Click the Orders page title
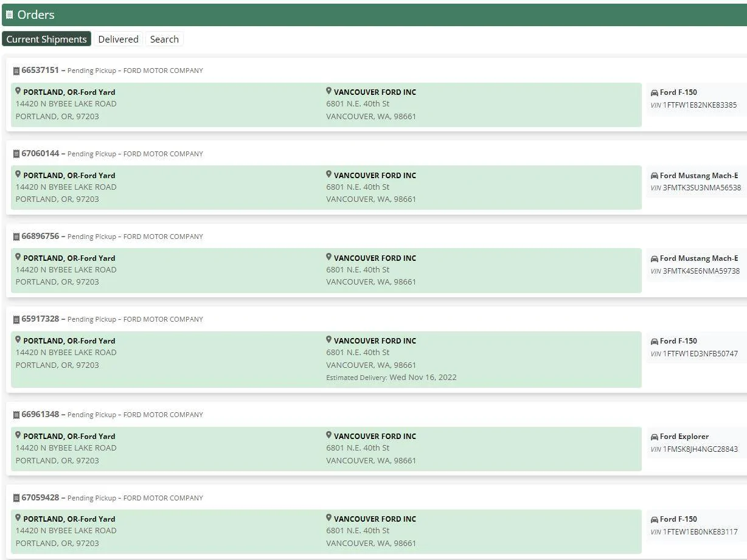This screenshot has height=560, width=747. pyautogui.click(x=36, y=15)
